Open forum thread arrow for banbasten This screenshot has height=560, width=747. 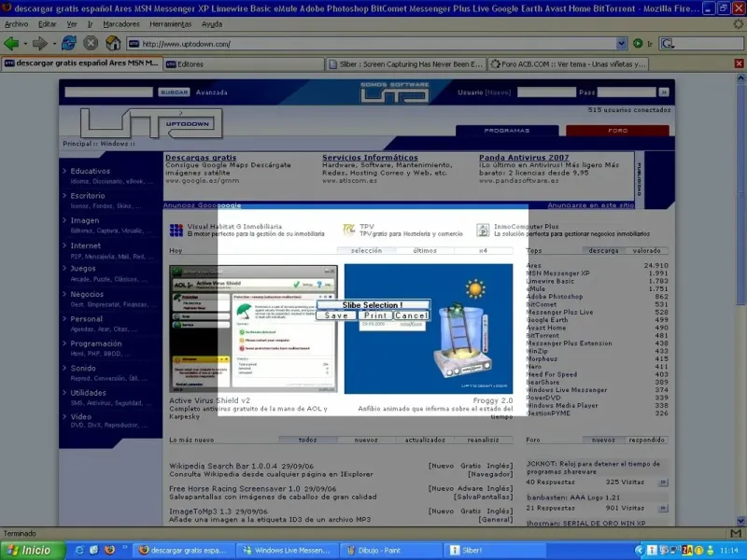tap(663, 509)
